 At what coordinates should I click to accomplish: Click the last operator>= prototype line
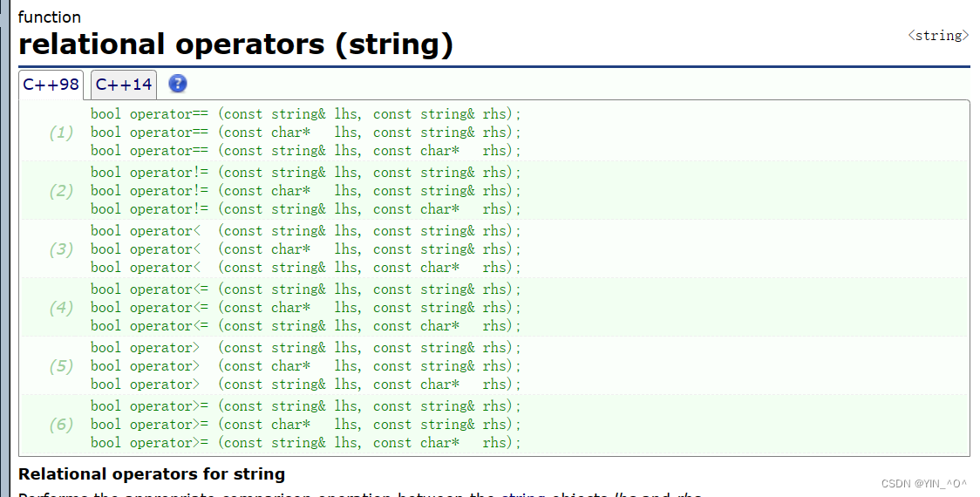305,443
